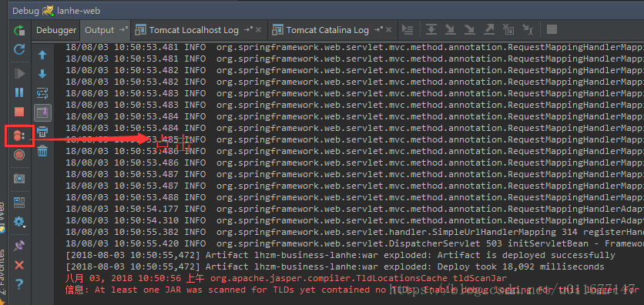This screenshot has width=644, height=305.
Task: Click log line 'Artifact is deployed successfully'
Action: pos(340,256)
